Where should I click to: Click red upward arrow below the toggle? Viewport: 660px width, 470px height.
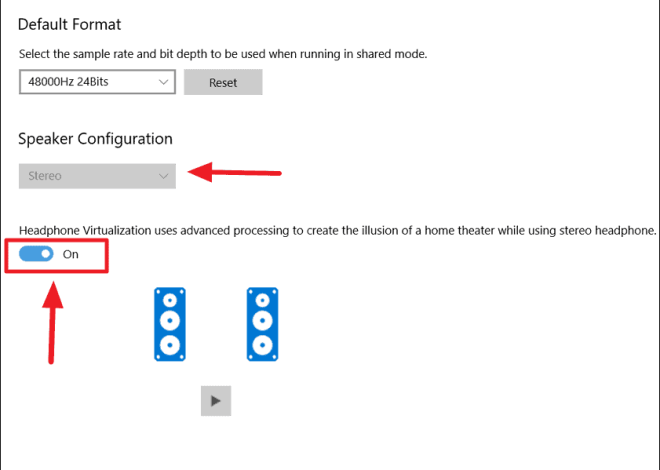(x=54, y=320)
